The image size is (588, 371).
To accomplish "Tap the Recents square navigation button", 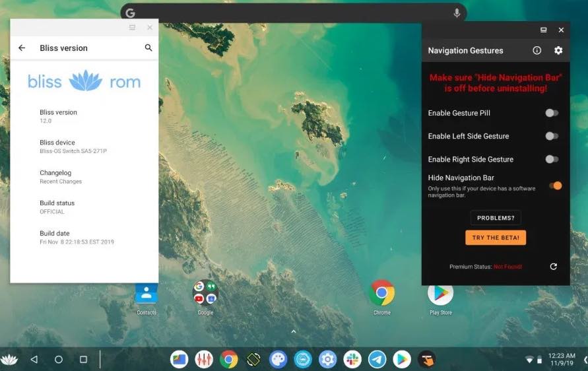I will (83, 359).
